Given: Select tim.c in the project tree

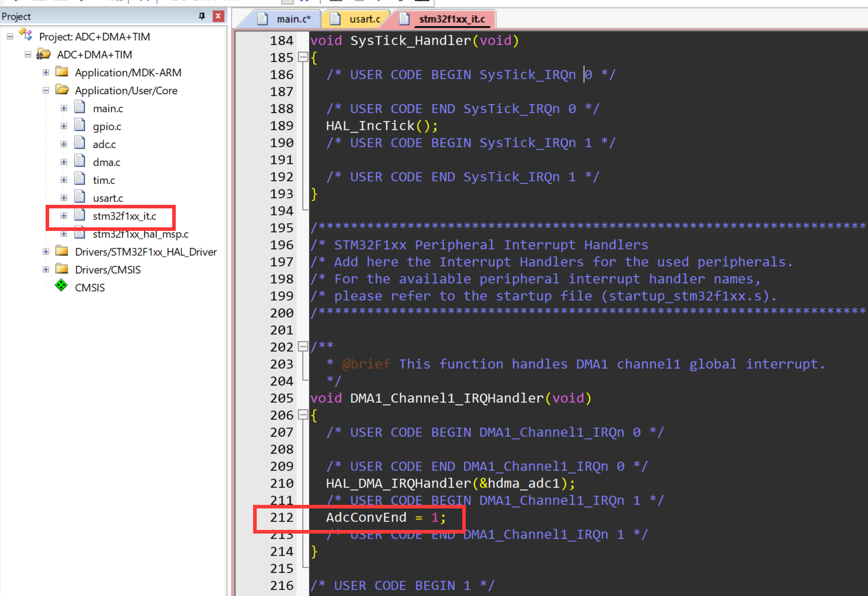Looking at the screenshot, I should (x=104, y=180).
